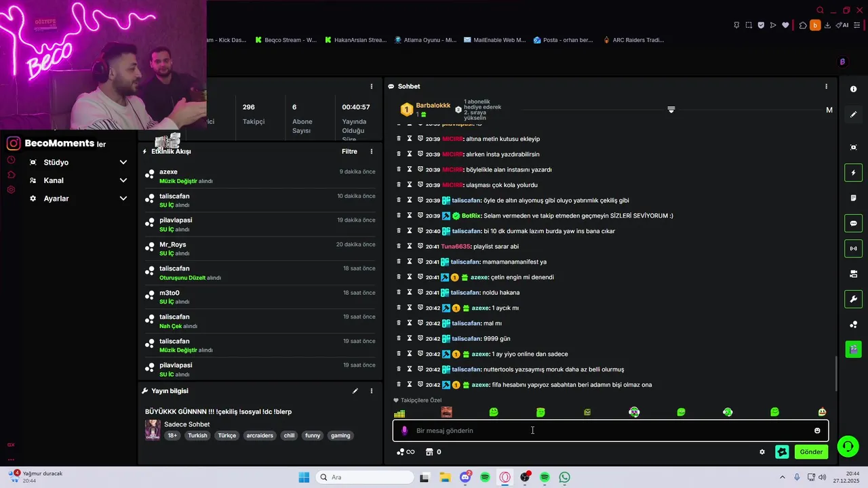Toggle the lightning bolt activity feed icon

click(x=853, y=173)
